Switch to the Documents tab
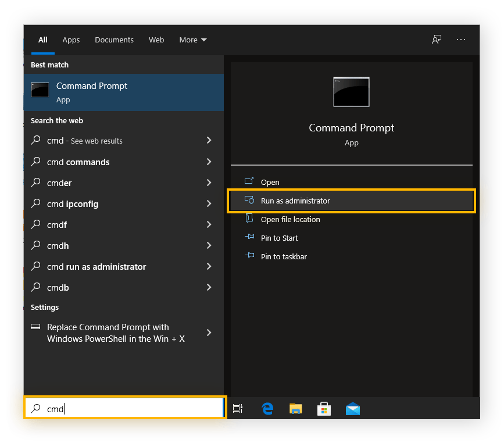 tap(114, 40)
